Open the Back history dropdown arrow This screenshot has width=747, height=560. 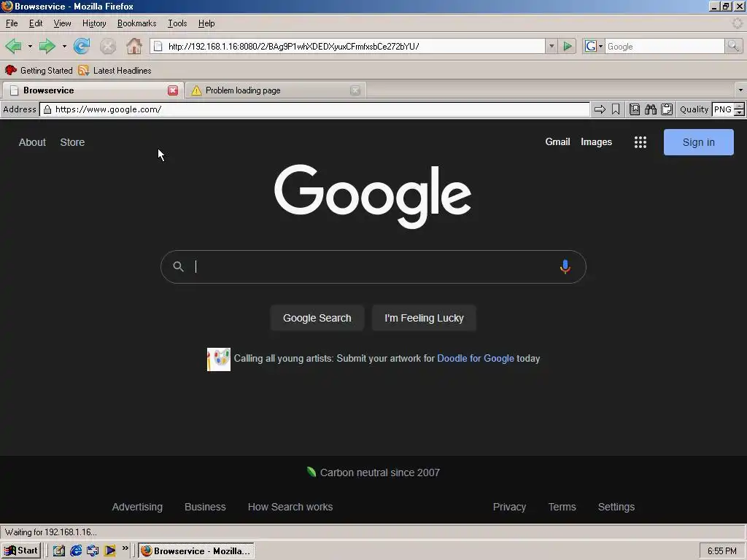29,46
